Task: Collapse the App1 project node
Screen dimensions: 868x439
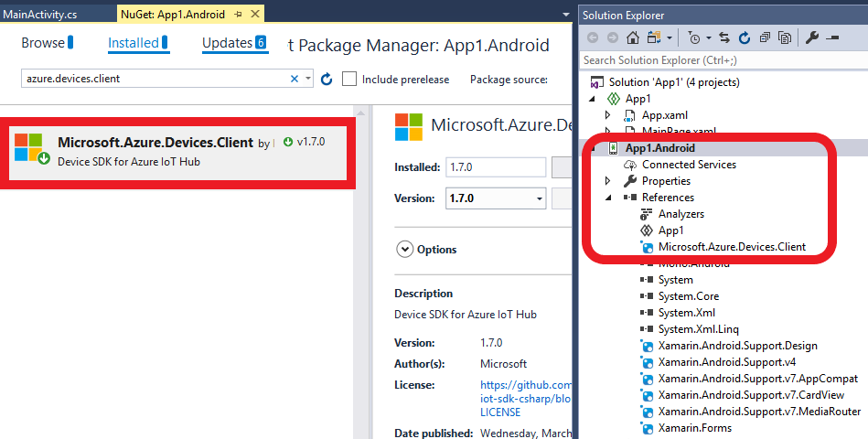Action: pyautogui.click(x=593, y=99)
